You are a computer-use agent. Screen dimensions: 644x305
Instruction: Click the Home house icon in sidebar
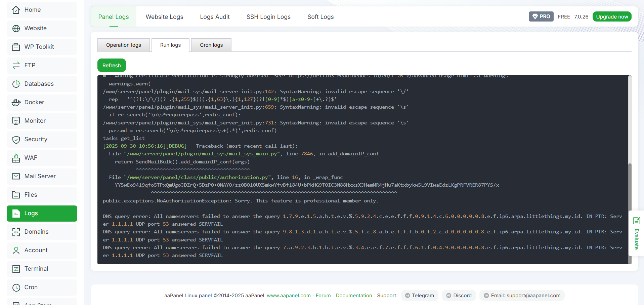[16, 10]
